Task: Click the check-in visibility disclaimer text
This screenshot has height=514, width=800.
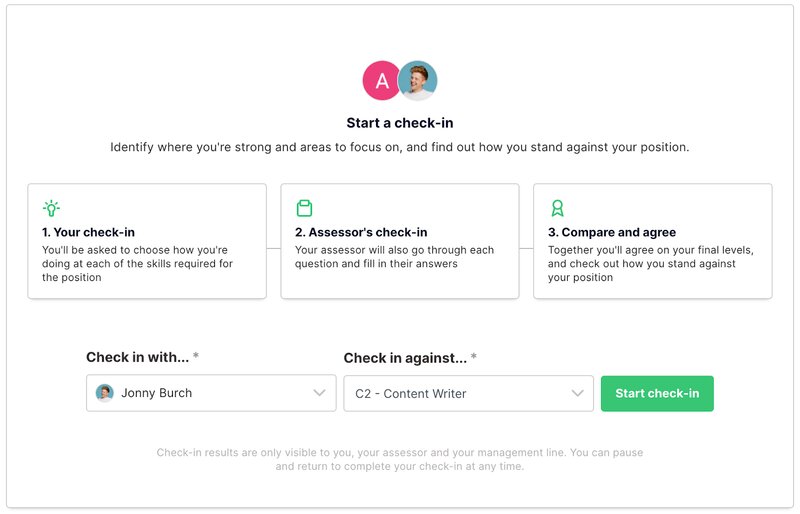Action: 400,459
